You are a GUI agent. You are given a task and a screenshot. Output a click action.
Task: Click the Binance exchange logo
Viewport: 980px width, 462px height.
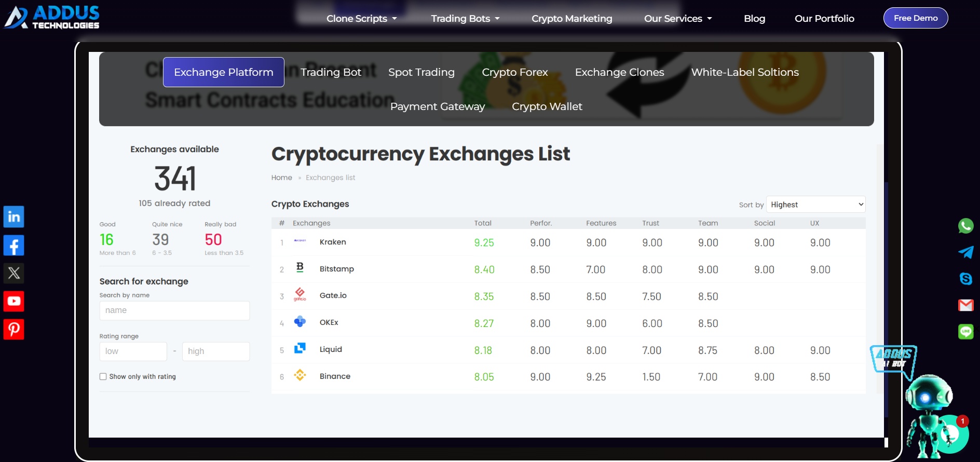point(300,375)
